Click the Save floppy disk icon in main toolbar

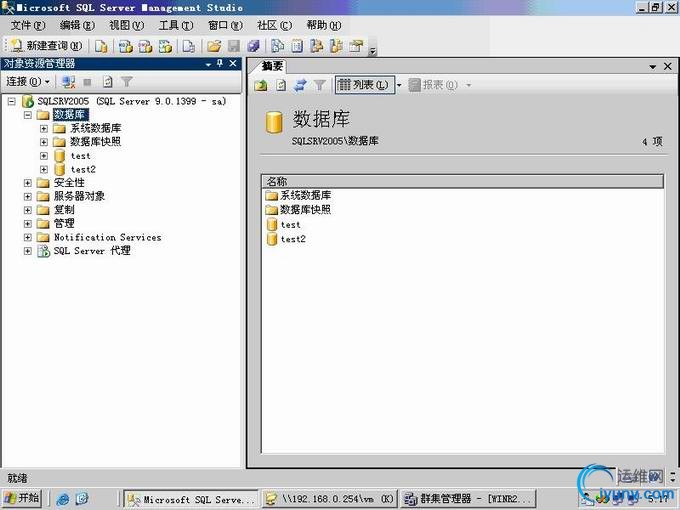[234, 46]
